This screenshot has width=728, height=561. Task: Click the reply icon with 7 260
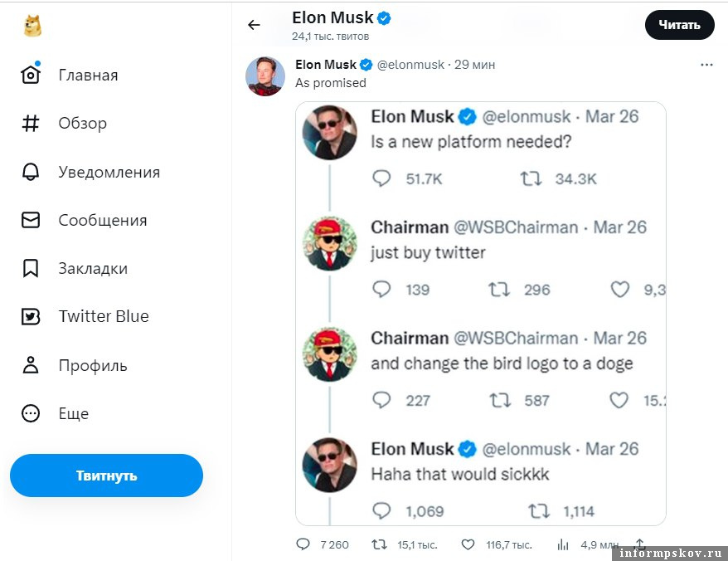coord(303,544)
